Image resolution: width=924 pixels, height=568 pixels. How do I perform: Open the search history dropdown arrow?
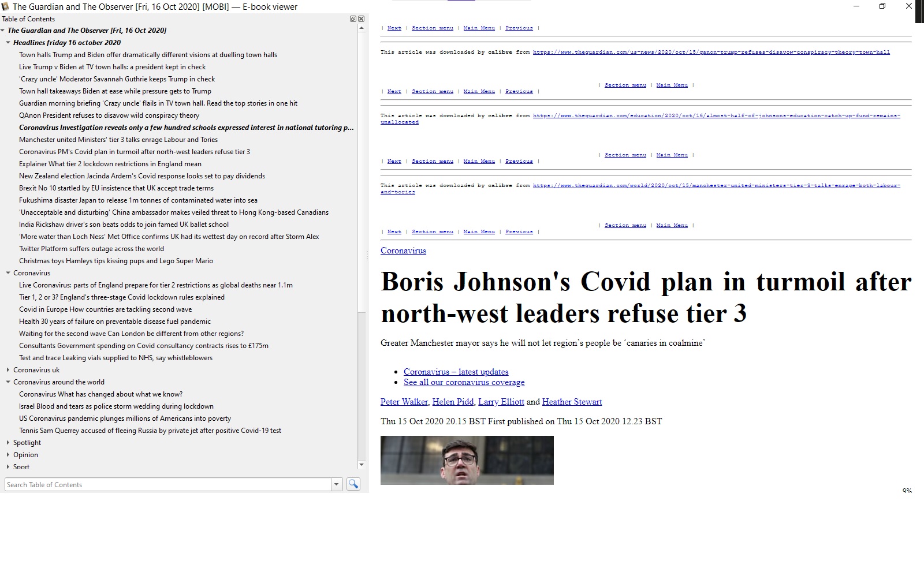337,484
